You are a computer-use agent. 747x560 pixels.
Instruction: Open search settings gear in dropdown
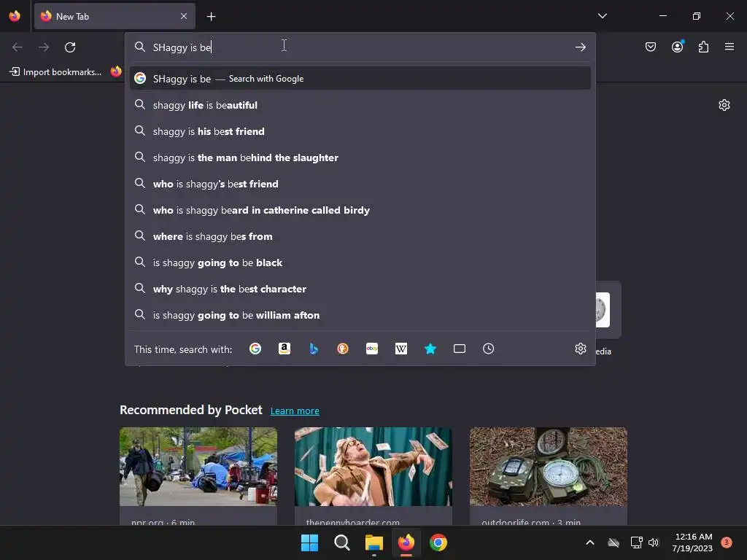click(580, 349)
